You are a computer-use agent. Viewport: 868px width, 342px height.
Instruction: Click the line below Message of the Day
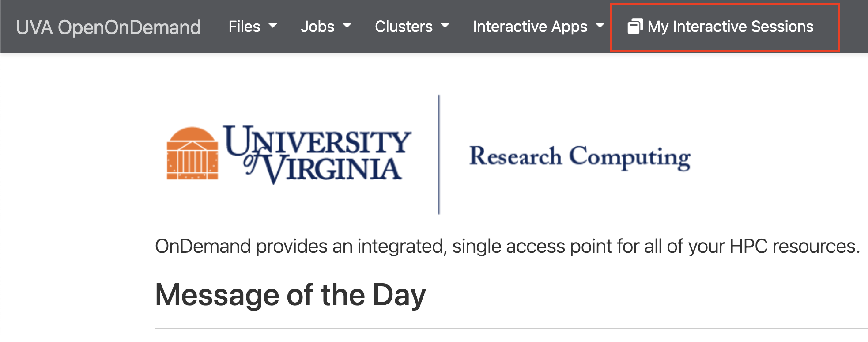coord(508,328)
